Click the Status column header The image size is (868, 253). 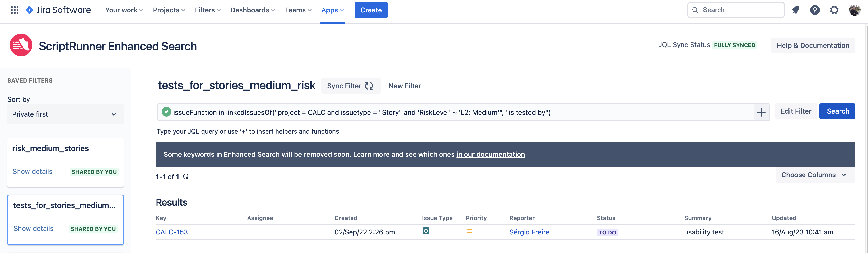pos(606,218)
